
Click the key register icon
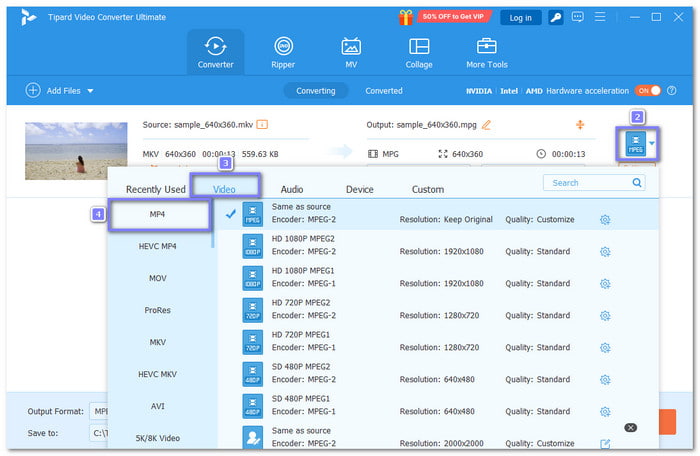coord(556,17)
